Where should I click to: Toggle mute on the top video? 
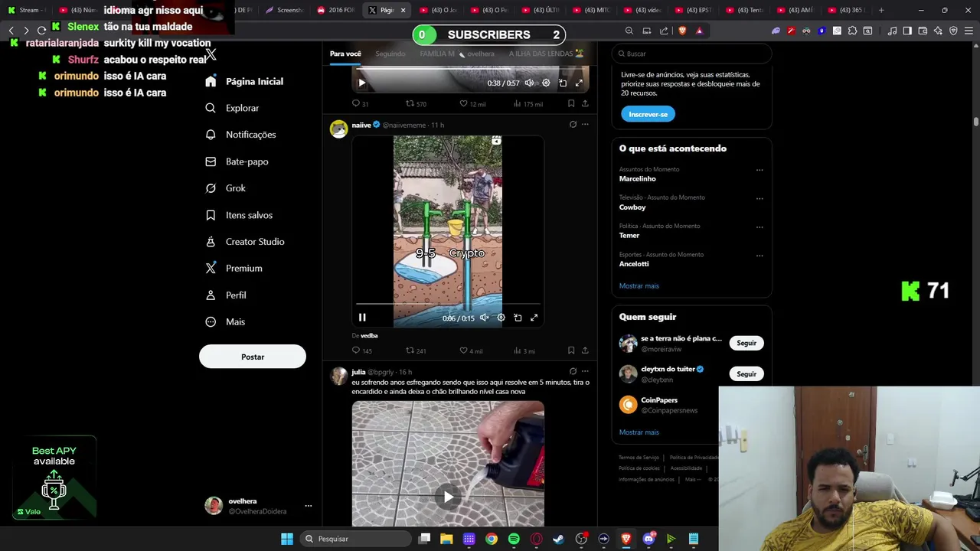coord(529,83)
